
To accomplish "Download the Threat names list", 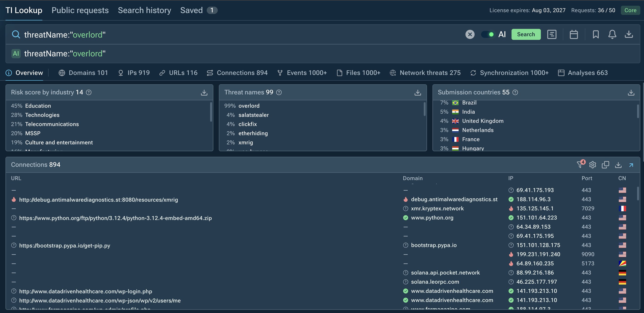I will 418,93.
